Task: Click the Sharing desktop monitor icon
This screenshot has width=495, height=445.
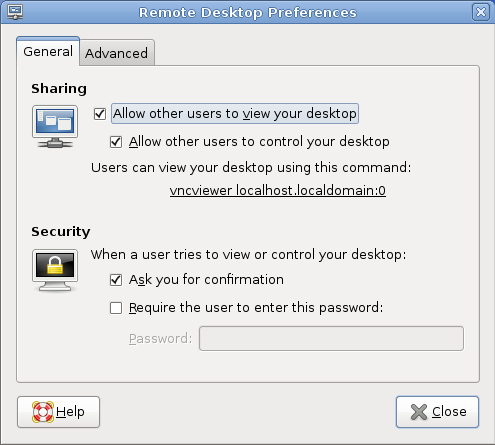Action: [55, 127]
